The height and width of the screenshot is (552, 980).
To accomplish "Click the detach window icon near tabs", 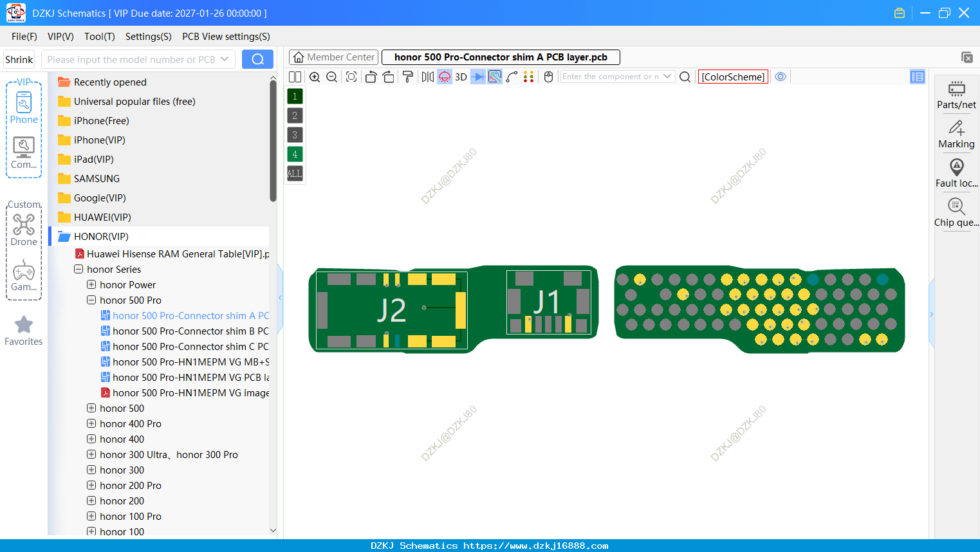I will click(x=967, y=57).
